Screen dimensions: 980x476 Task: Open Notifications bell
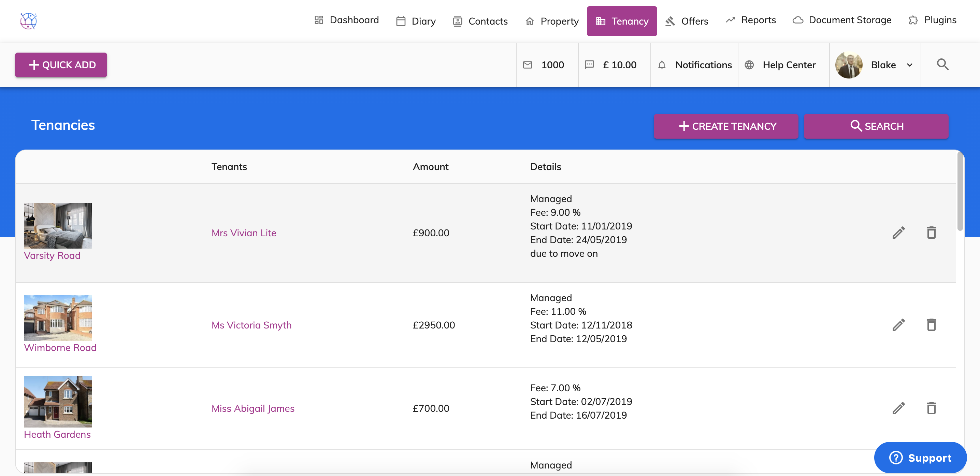coord(695,65)
